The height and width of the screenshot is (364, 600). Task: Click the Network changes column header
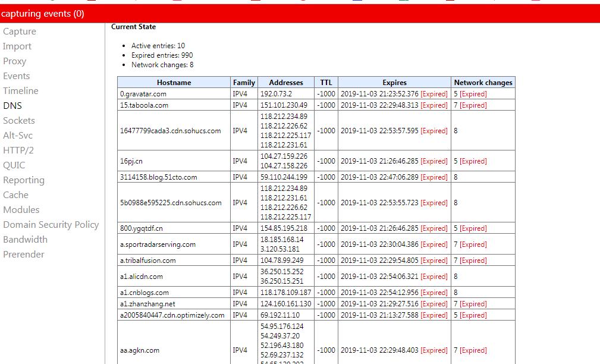[483, 82]
